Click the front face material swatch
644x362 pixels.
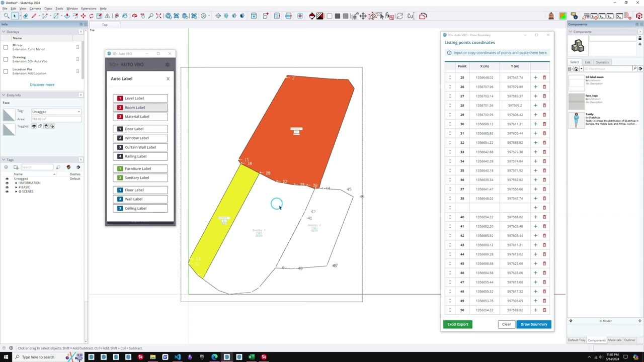pyautogui.click(x=9, y=116)
